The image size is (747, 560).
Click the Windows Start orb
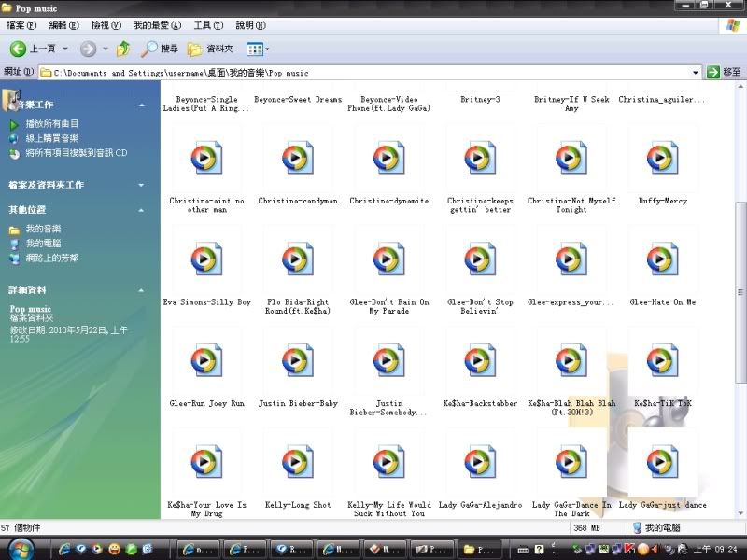(20, 549)
